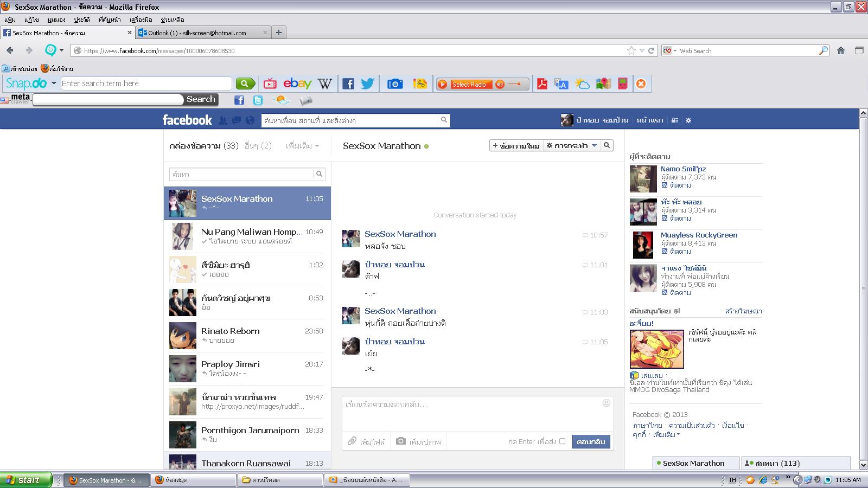
Task: Click the Facebook icon in metacrawler toolbar
Action: 239,100
